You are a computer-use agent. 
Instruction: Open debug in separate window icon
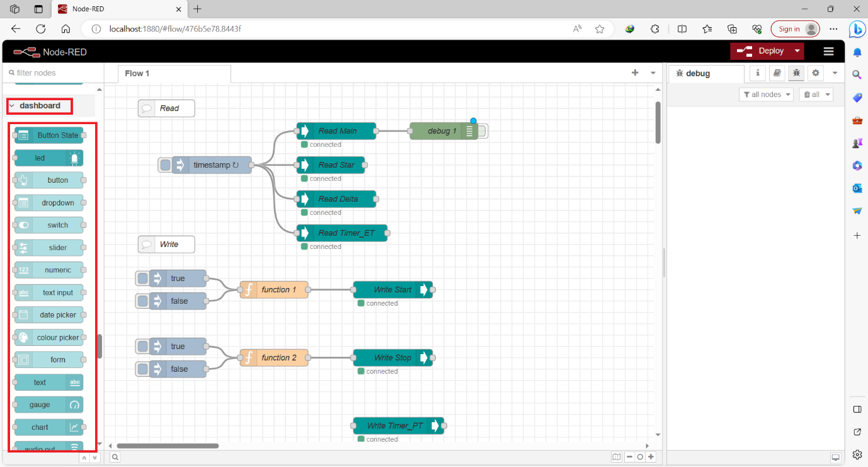(x=836, y=457)
